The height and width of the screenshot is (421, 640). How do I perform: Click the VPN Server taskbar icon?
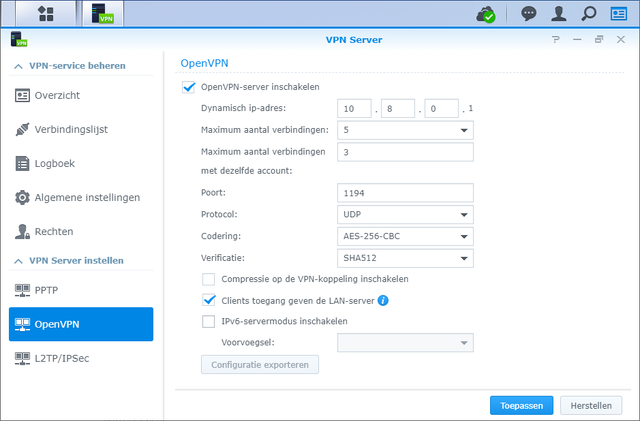[102, 13]
